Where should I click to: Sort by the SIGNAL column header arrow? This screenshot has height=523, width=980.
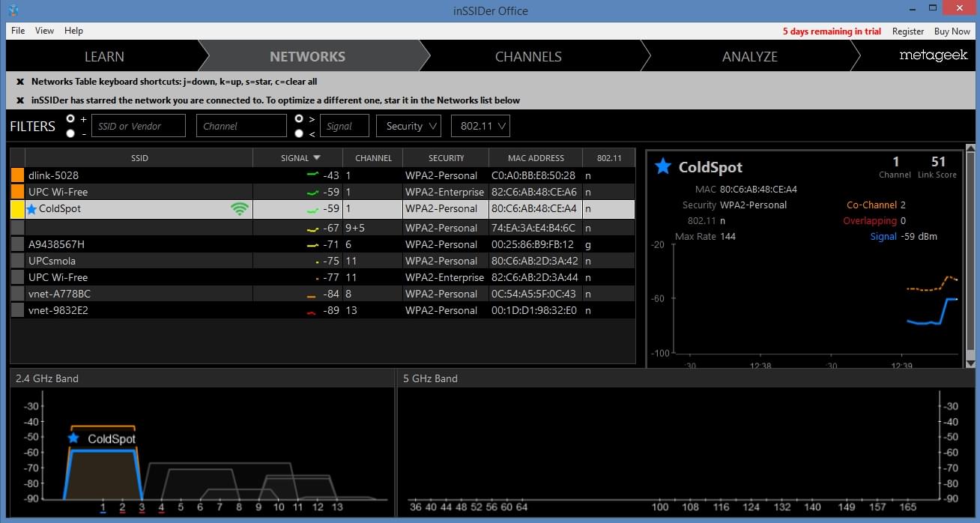tap(317, 158)
